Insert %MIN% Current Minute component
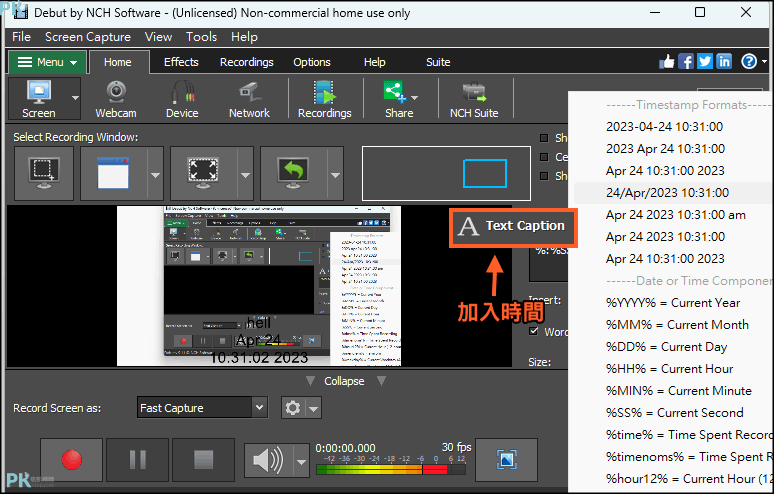Viewport: 774px width, 494px height. click(x=679, y=391)
